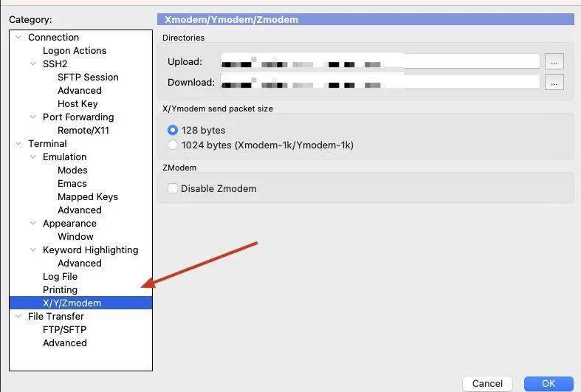
Task: Collapse the Keyword Highlighting node
Action: pyautogui.click(x=33, y=250)
